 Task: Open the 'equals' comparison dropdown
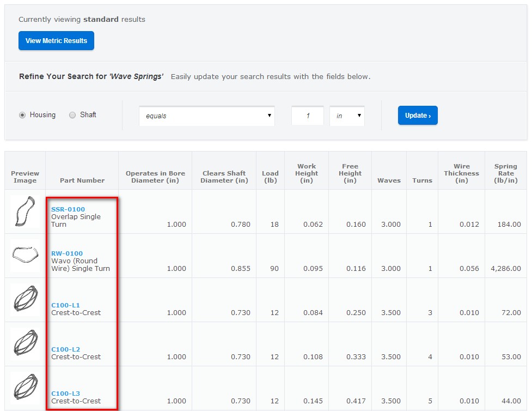coord(206,116)
